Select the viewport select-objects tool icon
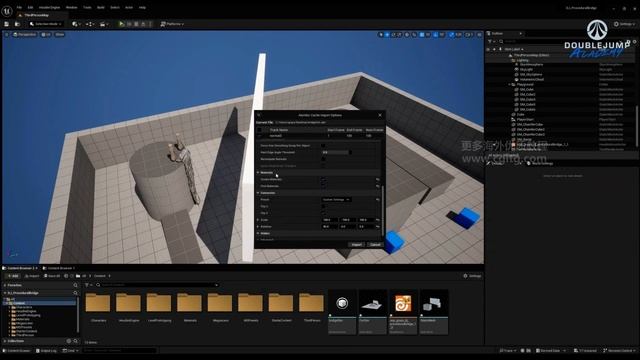Screen dimensions: 640x360 tap(381, 35)
